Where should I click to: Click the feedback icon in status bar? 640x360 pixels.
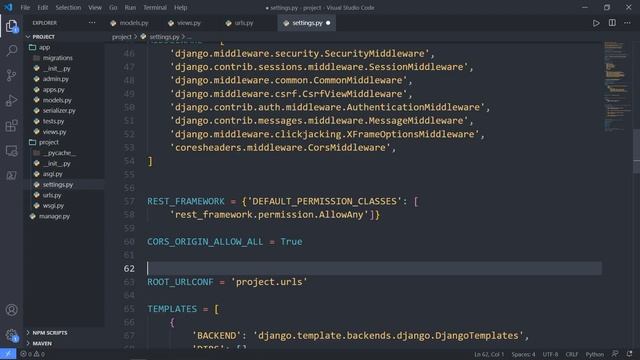coord(615,354)
